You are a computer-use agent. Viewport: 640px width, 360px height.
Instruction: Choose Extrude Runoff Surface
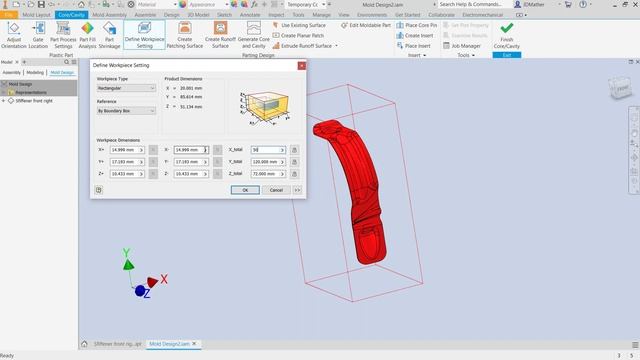302,46
